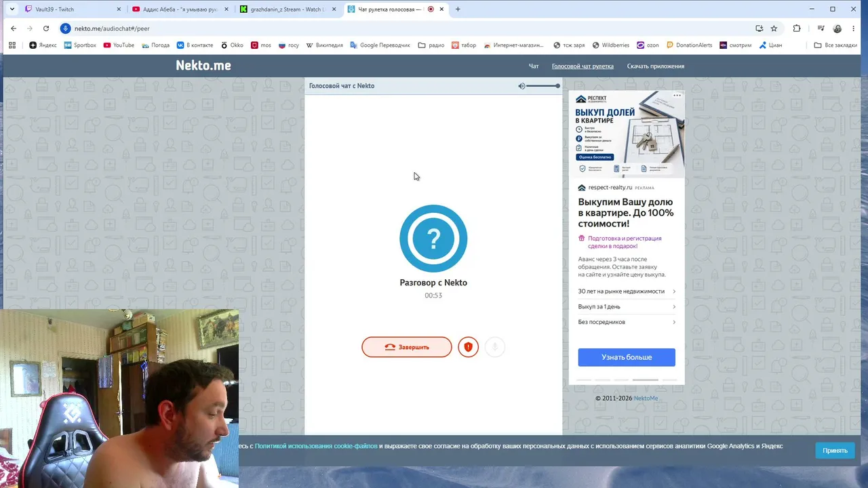
Task: Open Погода bookmark
Action: coord(155,45)
